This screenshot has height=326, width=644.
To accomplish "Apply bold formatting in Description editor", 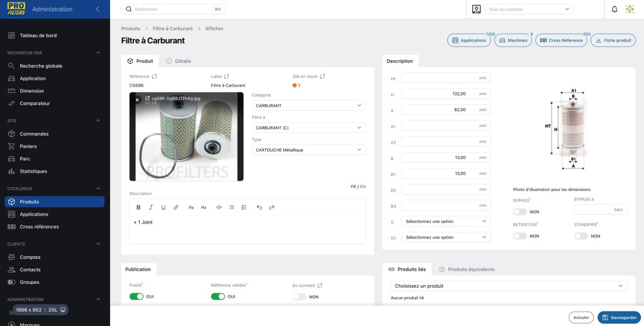I will pyautogui.click(x=138, y=207).
